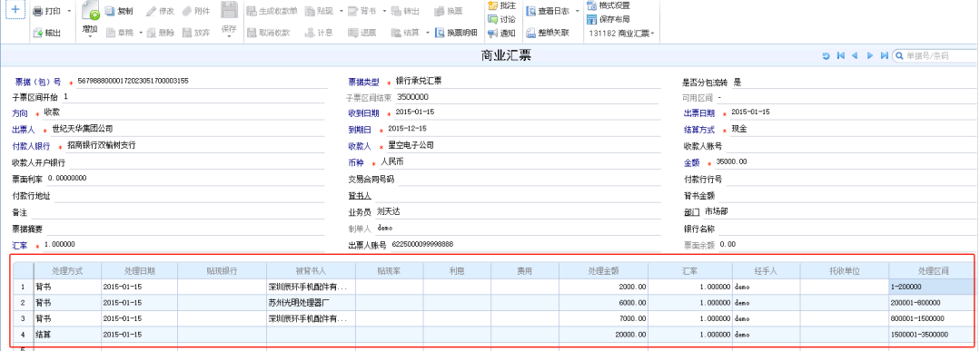Select cell 1500001-3500000
980x351 pixels.
[931, 334]
